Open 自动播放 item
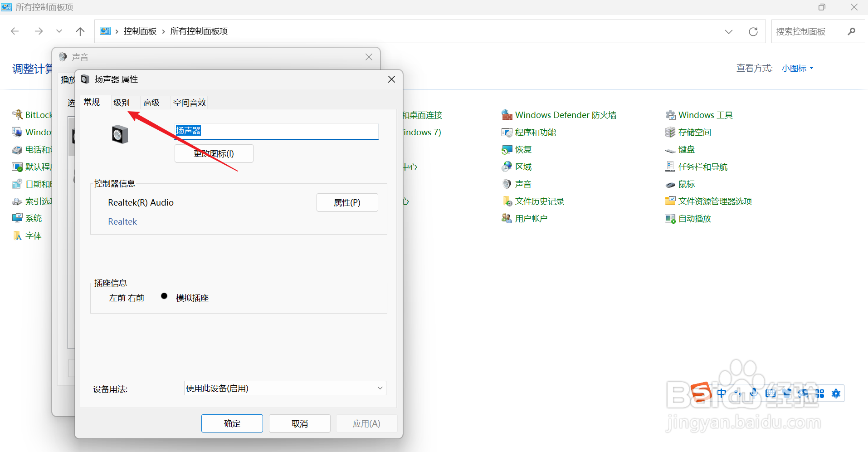 (688, 219)
